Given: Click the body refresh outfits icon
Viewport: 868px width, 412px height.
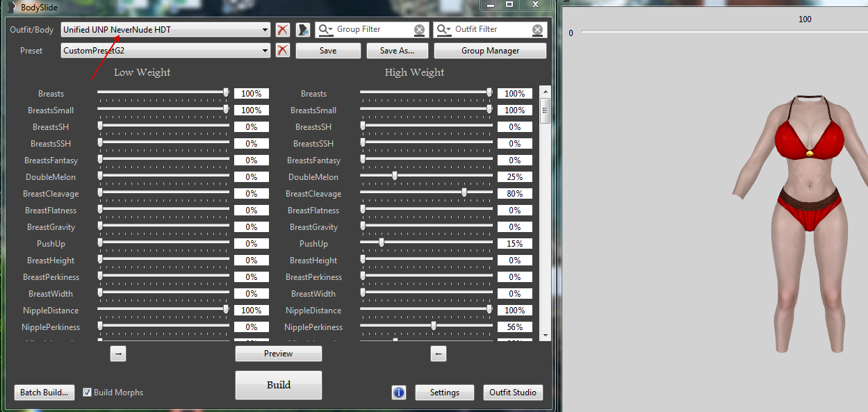Looking at the screenshot, I should [303, 30].
